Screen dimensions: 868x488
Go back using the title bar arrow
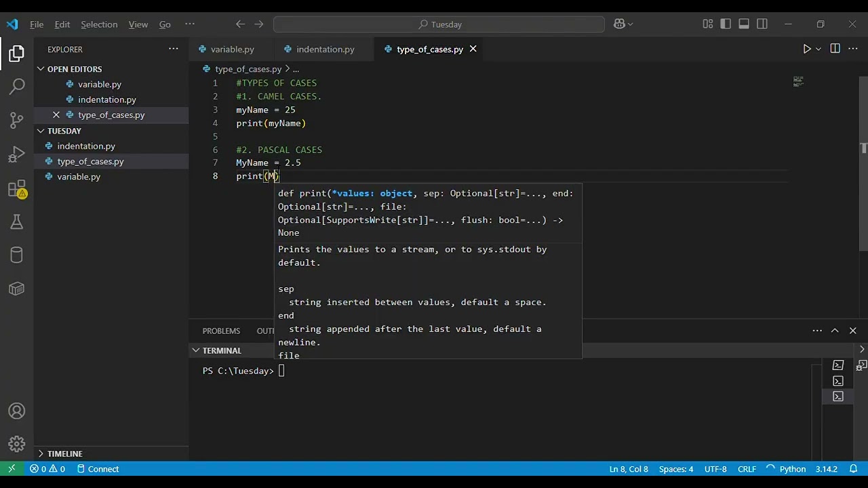(240, 24)
